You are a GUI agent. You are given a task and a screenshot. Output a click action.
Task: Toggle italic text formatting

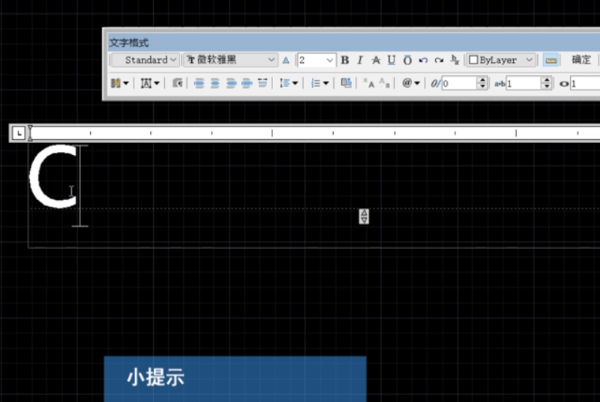360,60
